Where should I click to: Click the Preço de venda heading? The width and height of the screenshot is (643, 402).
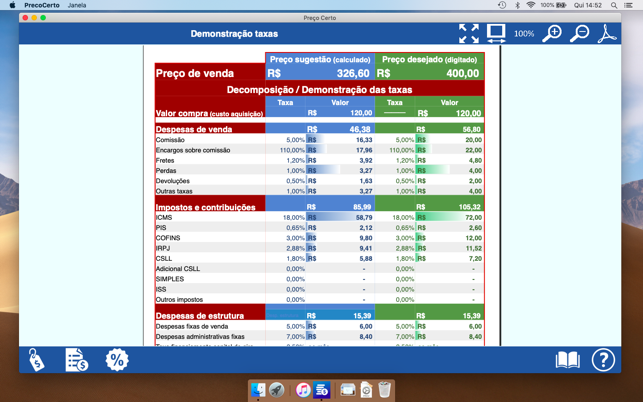[195, 73]
